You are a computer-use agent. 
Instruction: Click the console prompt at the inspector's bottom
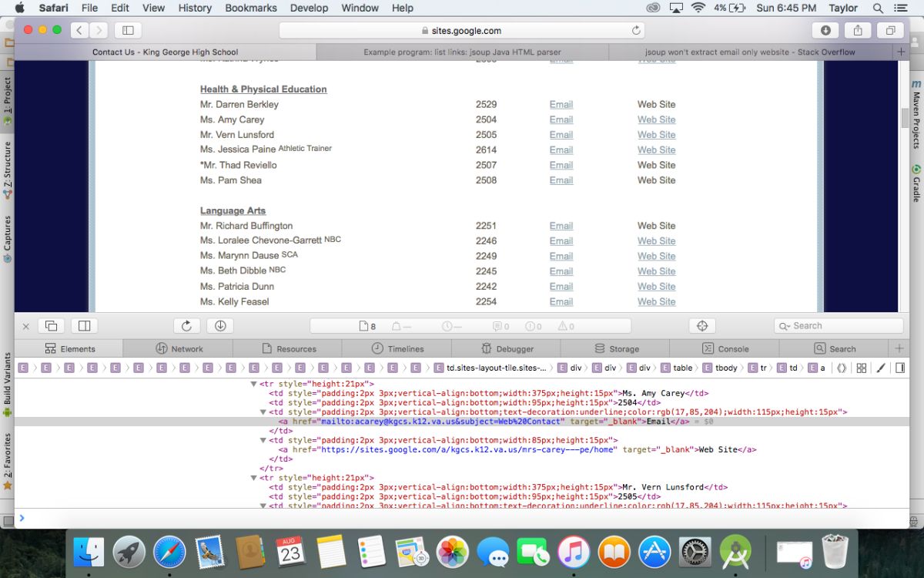click(462, 518)
